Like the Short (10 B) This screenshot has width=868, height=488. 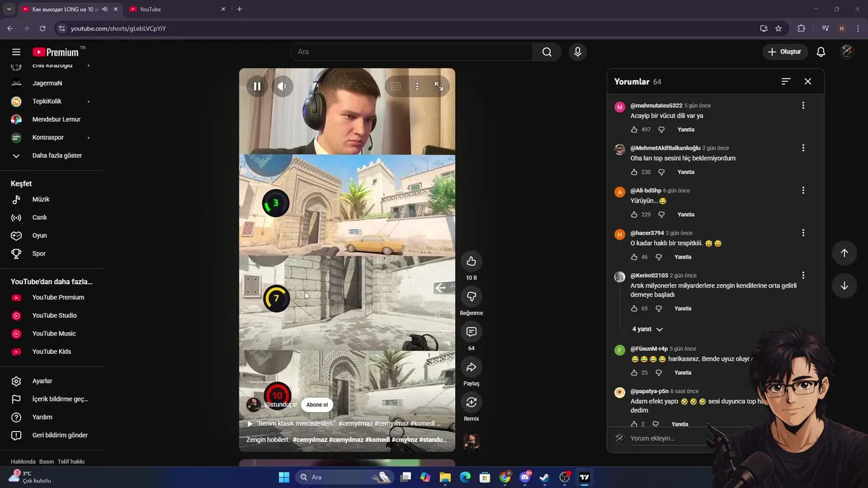click(x=471, y=261)
